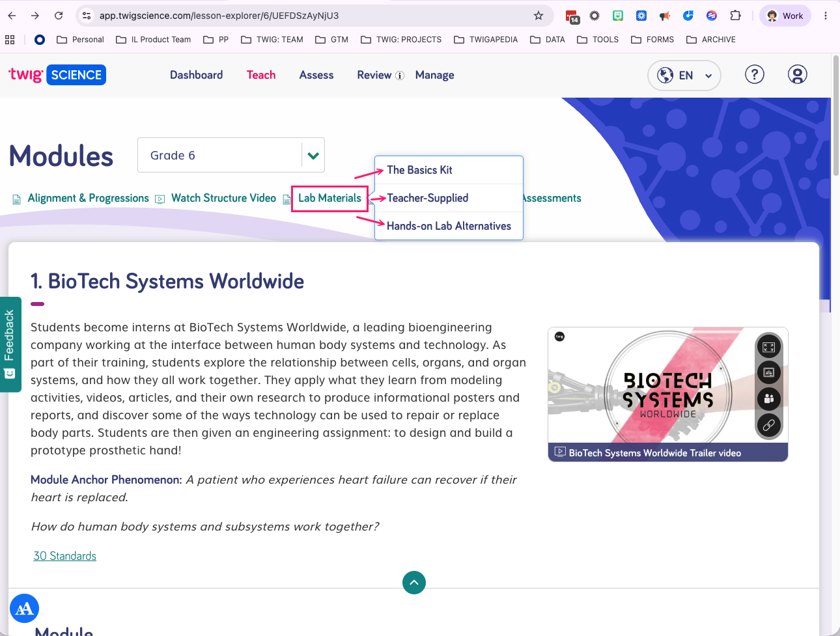840x636 pixels.
Task: Open FORMS bookmarks folder
Action: [x=652, y=40]
